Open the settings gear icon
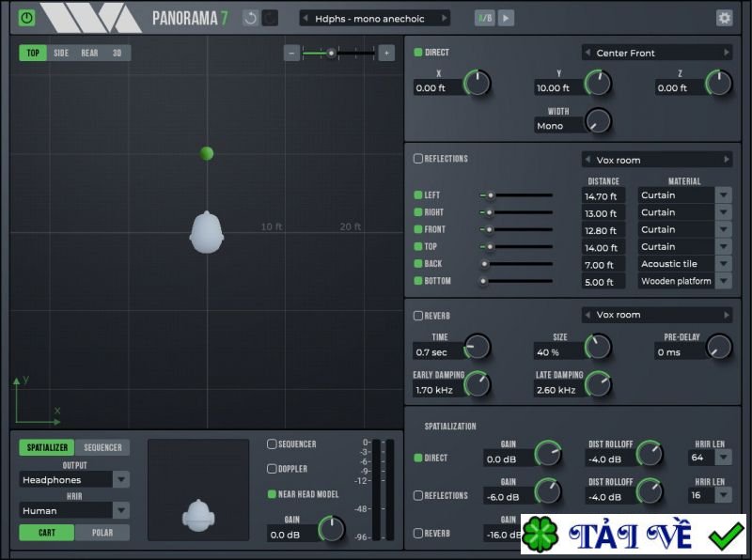 pos(724,18)
